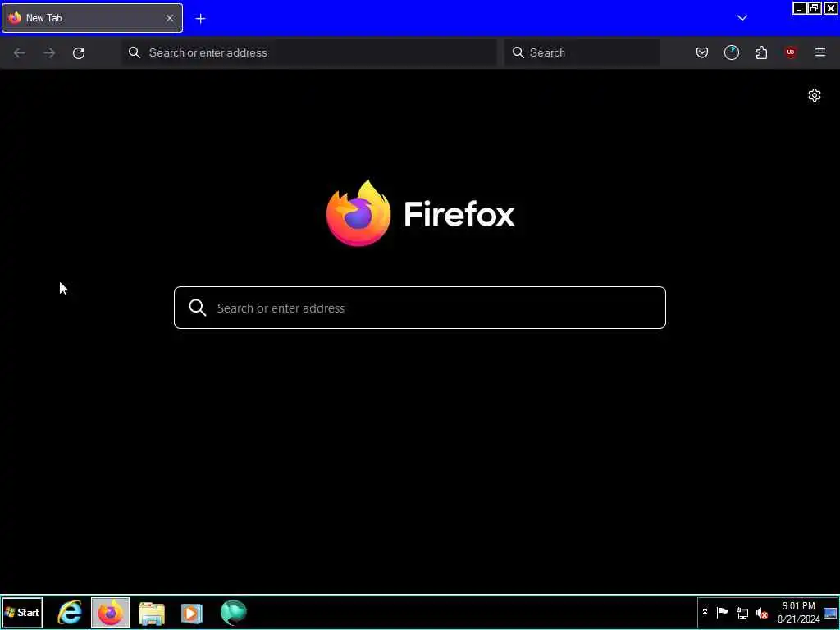The image size is (840, 630).
Task: Focus the center page search field
Action: point(420,308)
